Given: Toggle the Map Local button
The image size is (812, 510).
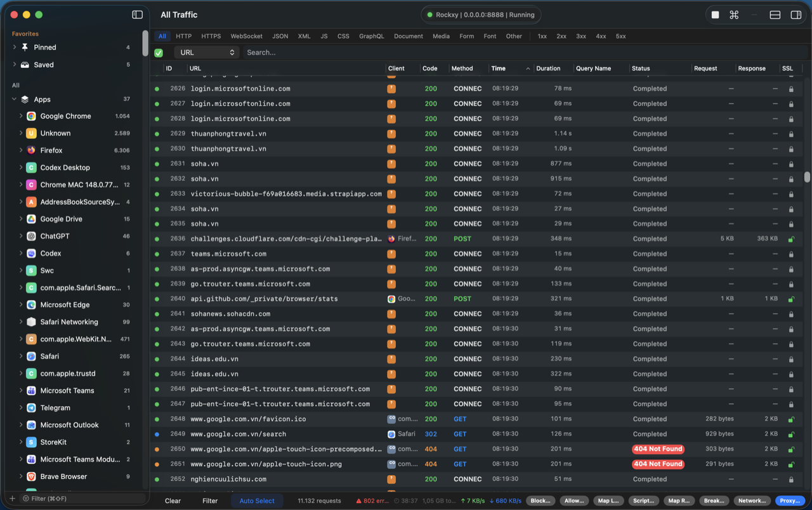Looking at the screenshot, I should pyautogui.click(x=608, y=500).
